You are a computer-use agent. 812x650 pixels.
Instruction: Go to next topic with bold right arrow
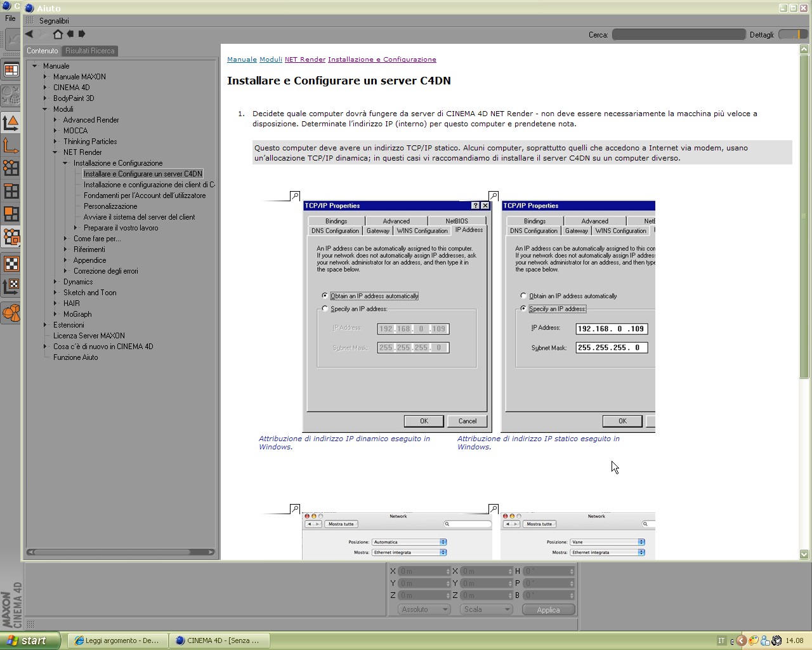pyautogui.click(x=82, y=34)
